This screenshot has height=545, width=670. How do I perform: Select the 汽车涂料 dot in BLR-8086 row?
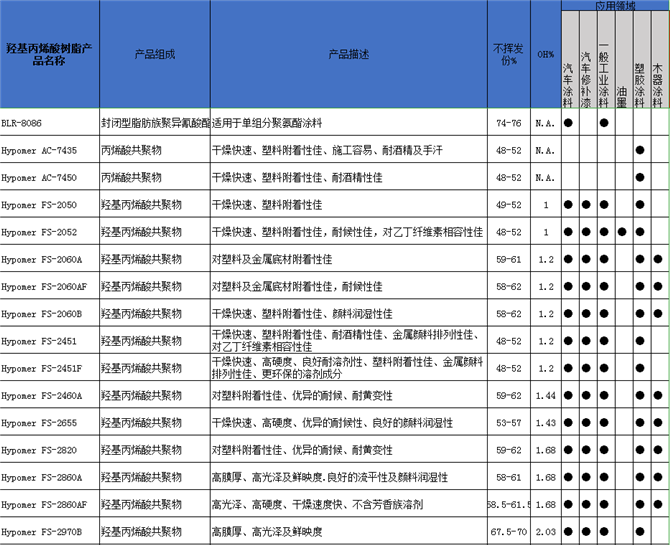pyautogui.click(x=568, y=123)
